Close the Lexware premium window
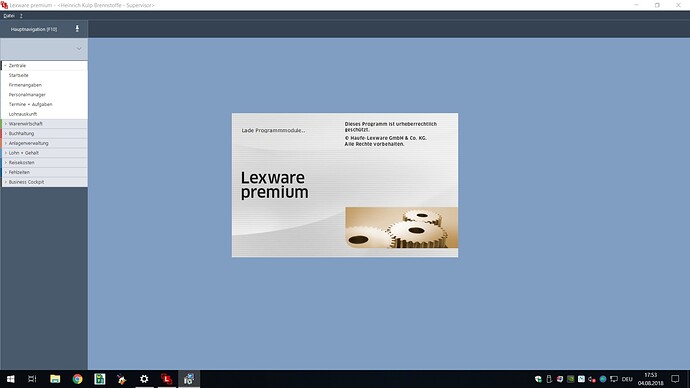690x388 pixels. 678,5
